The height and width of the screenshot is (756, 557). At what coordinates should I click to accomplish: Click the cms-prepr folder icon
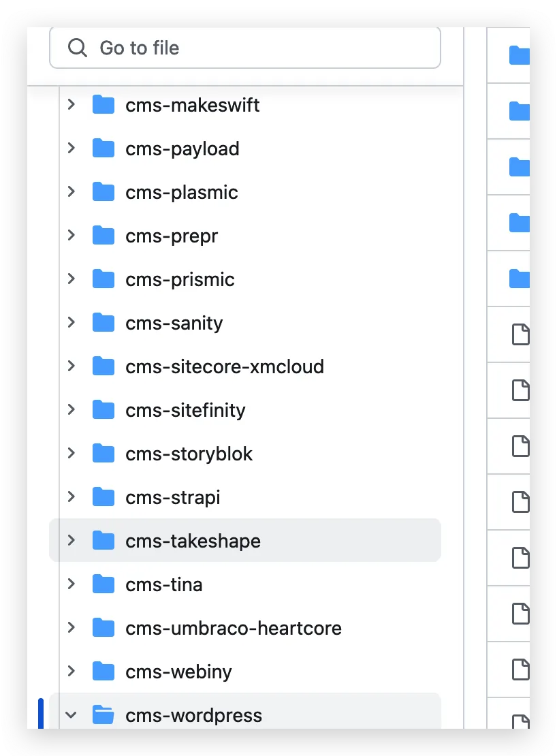pyautogui.click(x=103, y=236)
